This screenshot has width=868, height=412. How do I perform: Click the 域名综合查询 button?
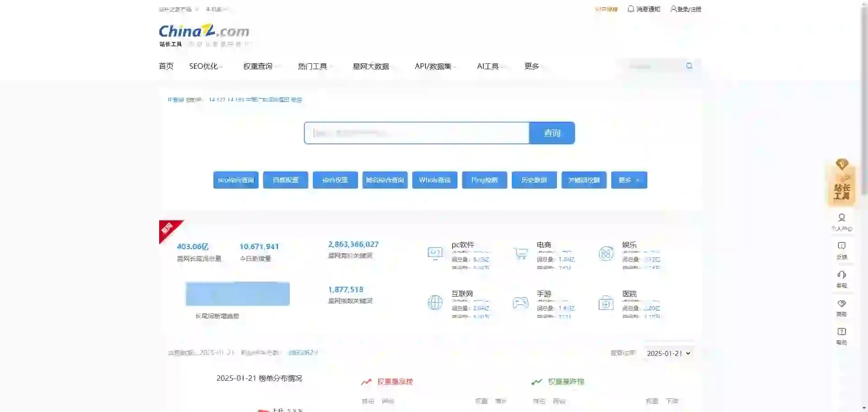tap(385, 180)
